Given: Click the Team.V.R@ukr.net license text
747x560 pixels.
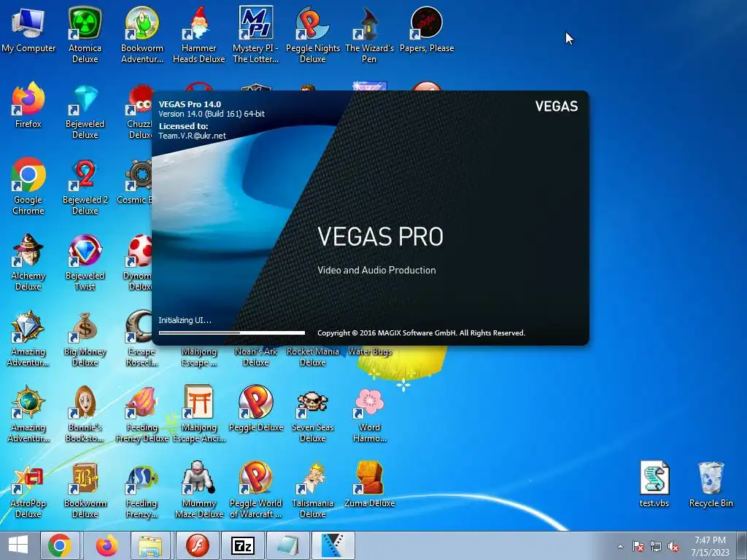Looking at the screenshot, I should [x=192, y=136].
